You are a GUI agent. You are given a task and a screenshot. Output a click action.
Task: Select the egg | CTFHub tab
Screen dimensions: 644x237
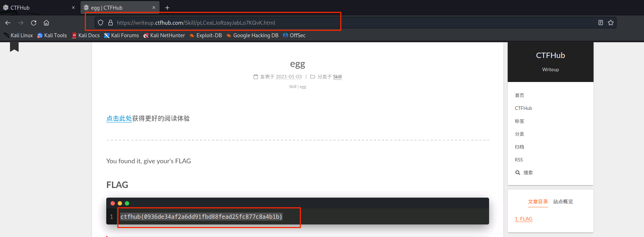click(x=120, y=8)
